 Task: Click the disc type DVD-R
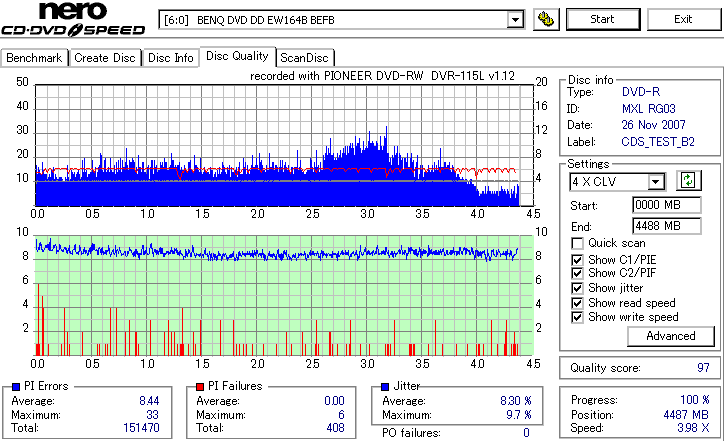[x=641, y=92]
